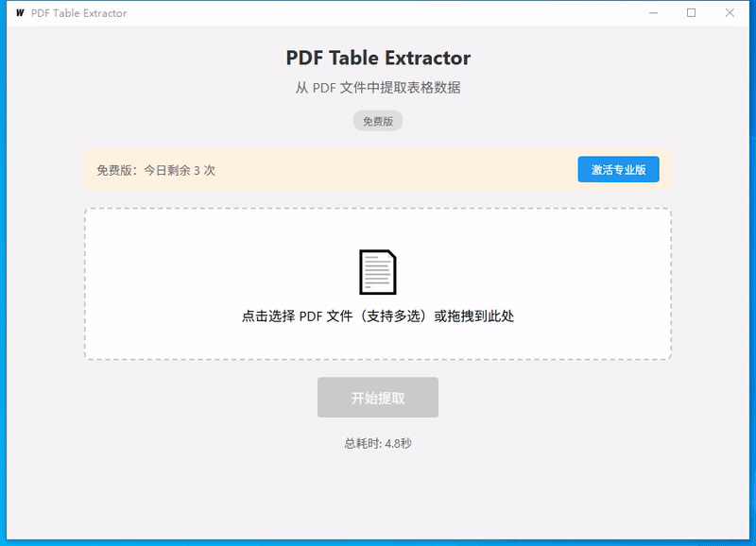The image size is (756, 546).
Task: Click the 开始提取 start extraction button
Action: [x=377, y=398]
